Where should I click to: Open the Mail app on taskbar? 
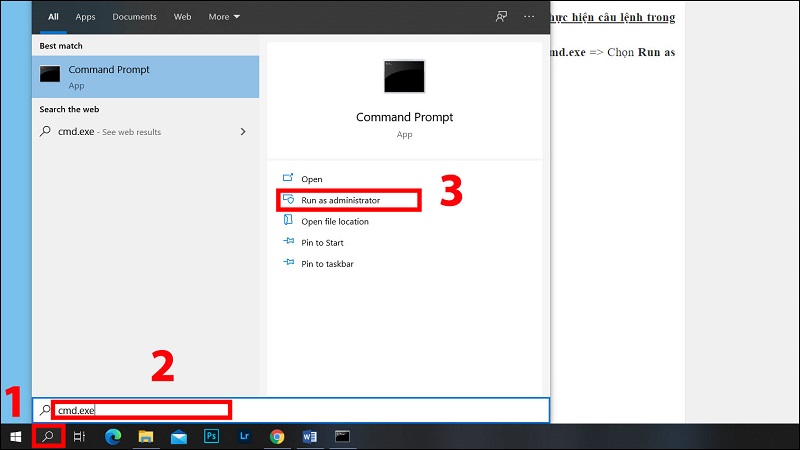point(179,437)
